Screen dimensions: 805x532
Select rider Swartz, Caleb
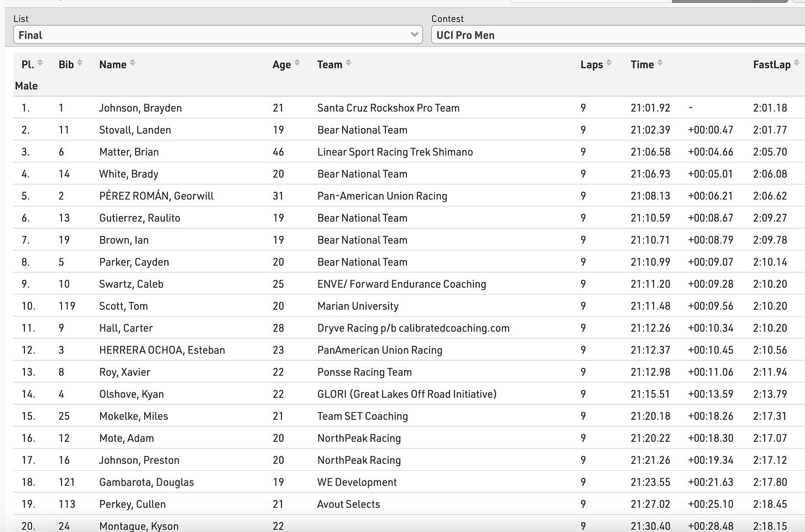(132, 285)
